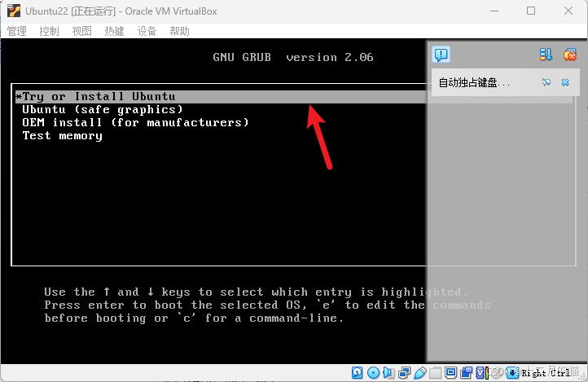Open the 设备 menu

point(147,31)
